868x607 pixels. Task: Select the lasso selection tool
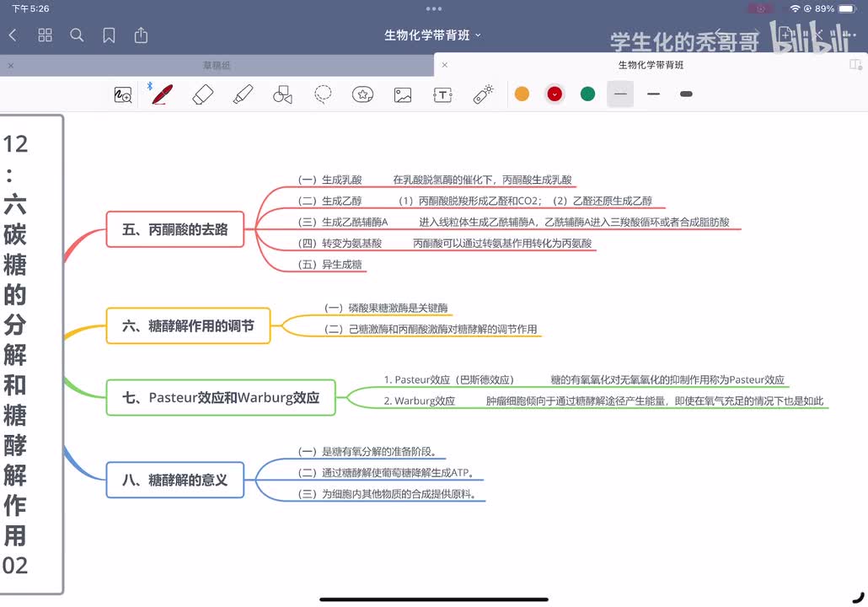pyautogui.click(x=323, y=94)
